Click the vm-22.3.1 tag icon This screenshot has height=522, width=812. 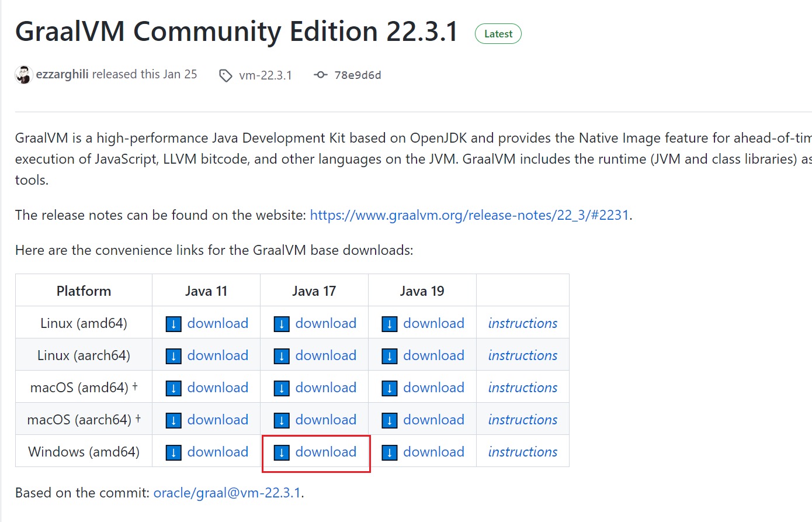coord(225,75)
